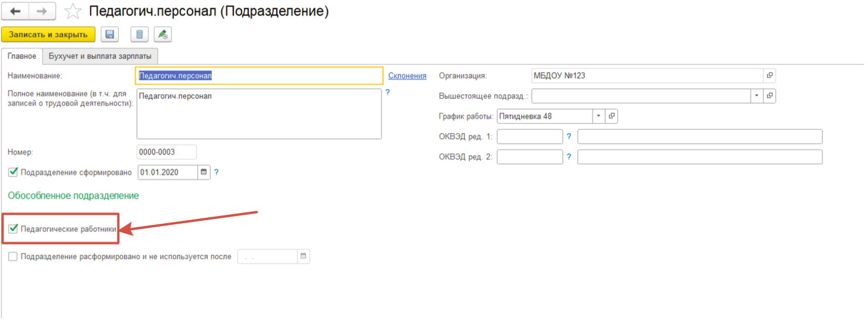Open the Склонения link
The height and width of the screenshot is (325, 868).
point(407,76)
